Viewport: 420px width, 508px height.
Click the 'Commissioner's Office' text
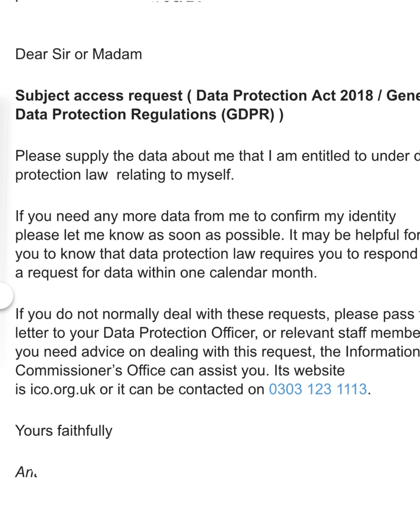[91, 370]
